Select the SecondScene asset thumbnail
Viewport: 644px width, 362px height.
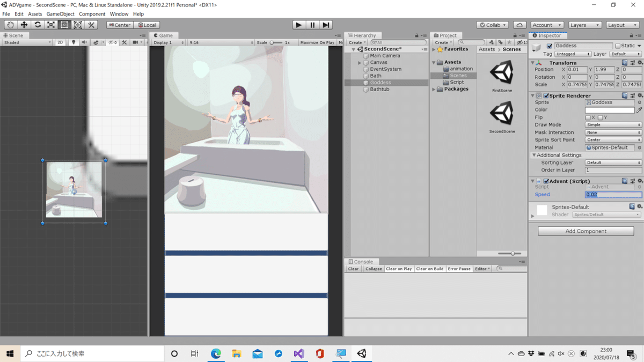(x=502, y=113)
